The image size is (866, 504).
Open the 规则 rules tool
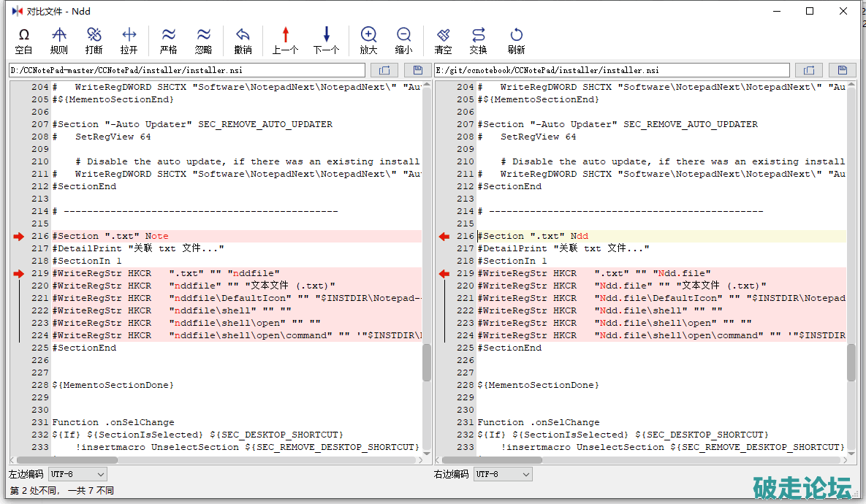coord(58,41)
